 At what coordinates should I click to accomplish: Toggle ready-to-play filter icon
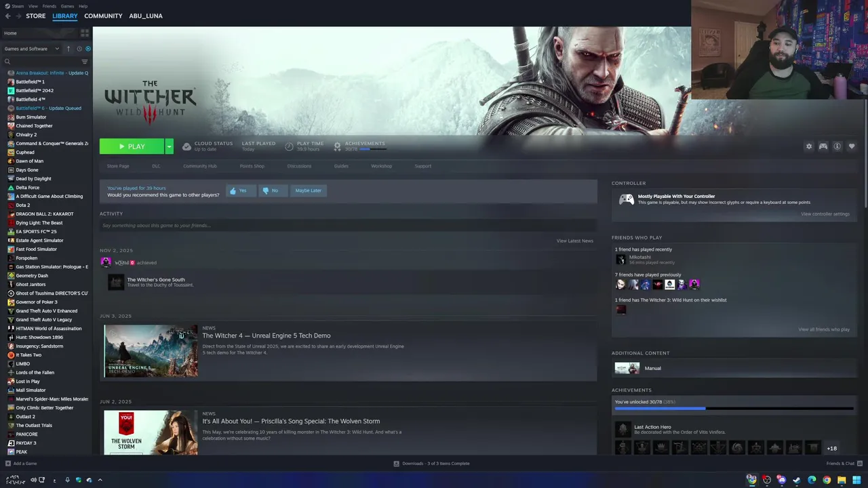[x=88, y=49]
